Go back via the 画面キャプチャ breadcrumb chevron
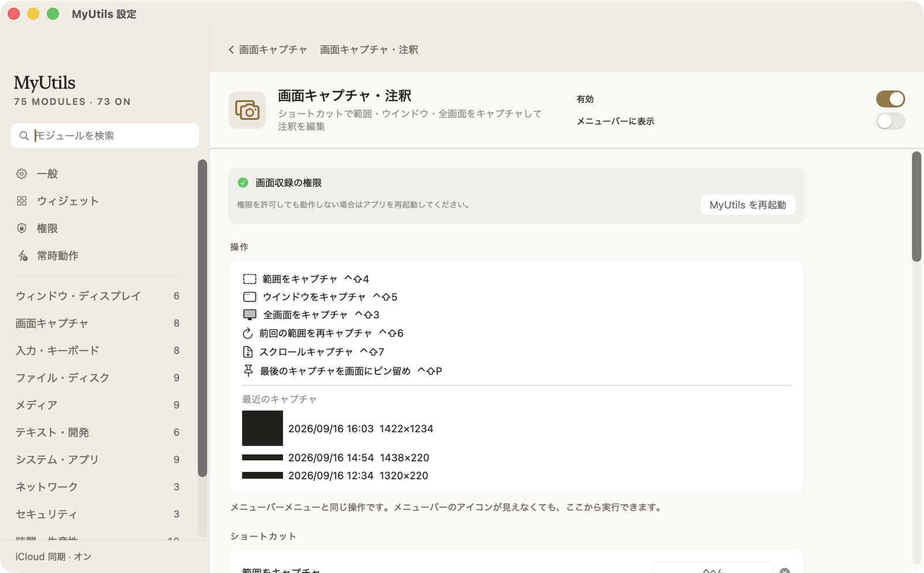 [232, 50]
